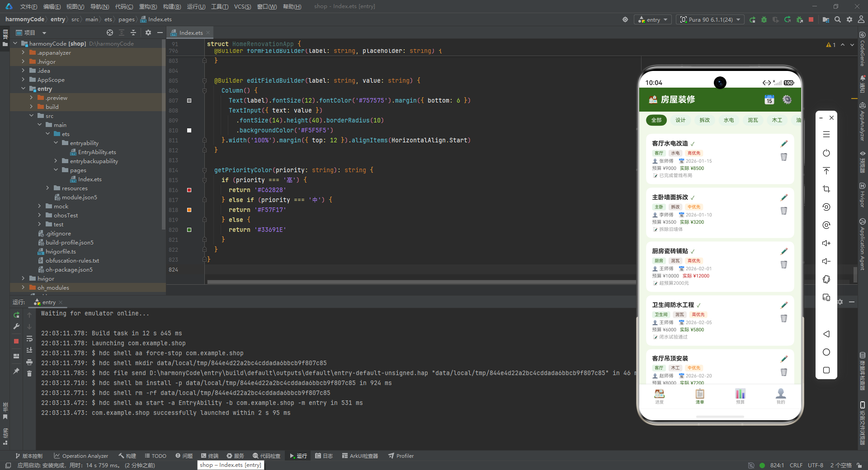
Task: Click emulator power button icon
Action: [x=826, y=153]
